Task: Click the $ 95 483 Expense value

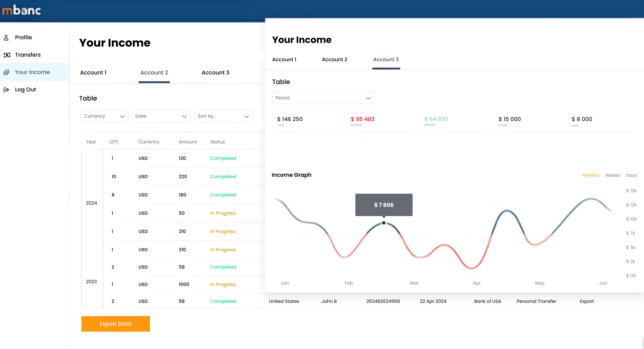Action: (x=362, y=119)
